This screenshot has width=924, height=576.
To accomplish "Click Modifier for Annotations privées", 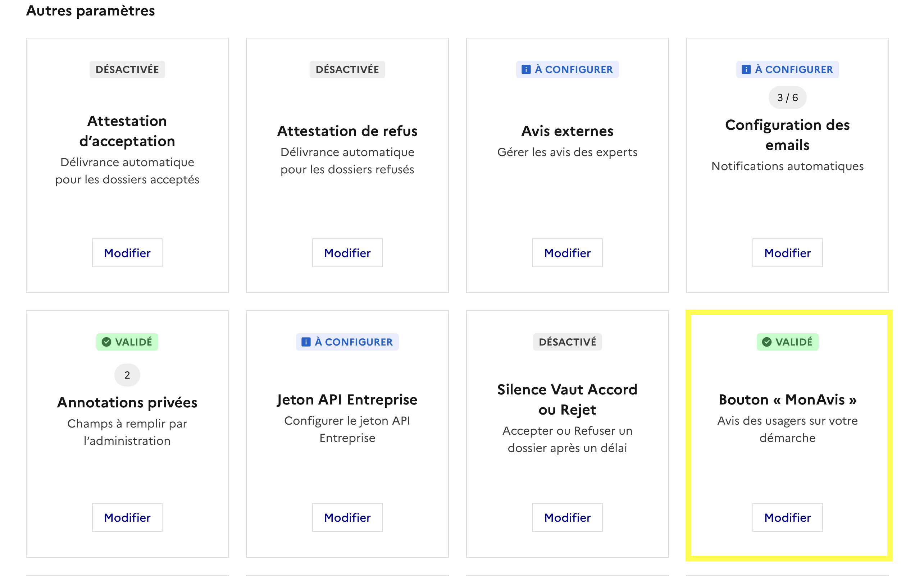I will click(127, 517).
